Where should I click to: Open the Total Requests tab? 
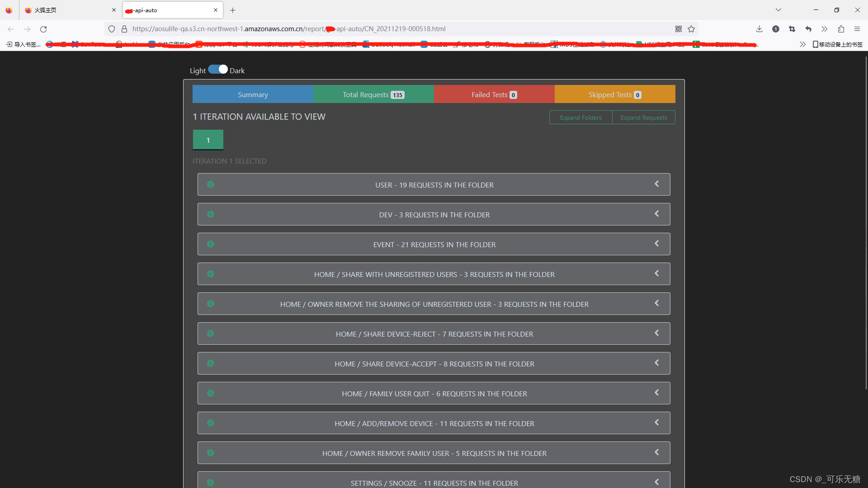(x=373, y=94)
